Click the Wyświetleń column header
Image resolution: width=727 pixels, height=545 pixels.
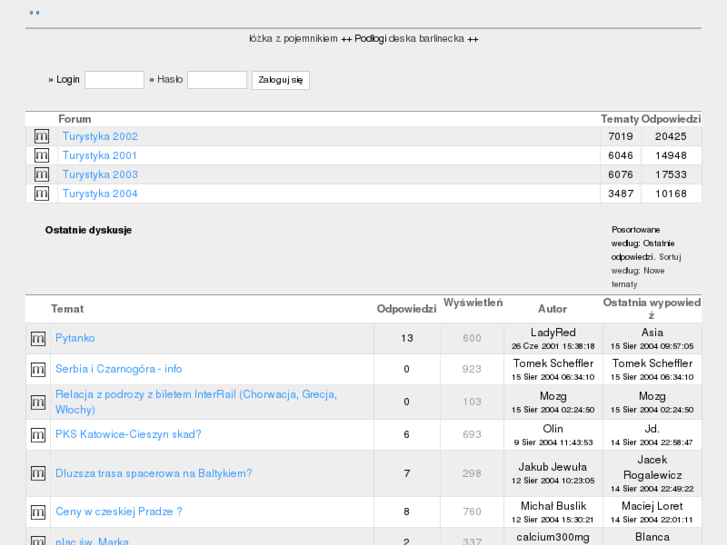[x=473, y=303]
